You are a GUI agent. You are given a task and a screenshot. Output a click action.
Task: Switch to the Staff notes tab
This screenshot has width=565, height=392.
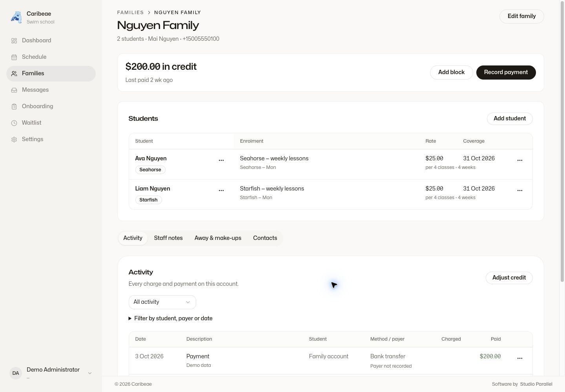coord(168,238)
